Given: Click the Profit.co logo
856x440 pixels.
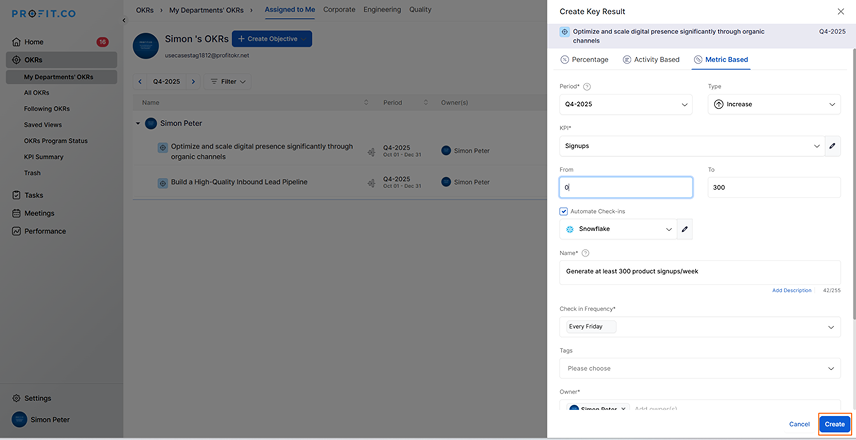Looking at the screenshot, I should [44, 14].
